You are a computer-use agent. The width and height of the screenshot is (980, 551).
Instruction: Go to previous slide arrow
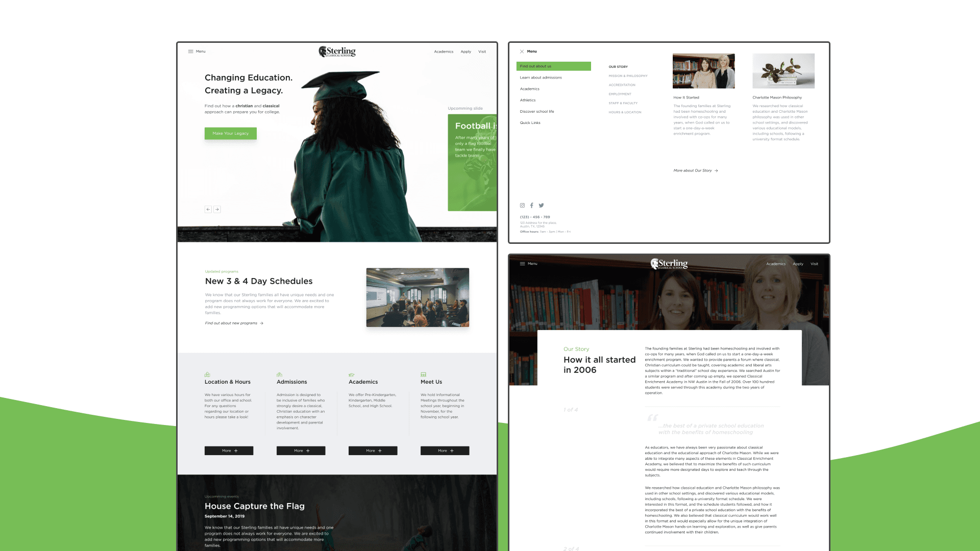(x=208, y=210)
